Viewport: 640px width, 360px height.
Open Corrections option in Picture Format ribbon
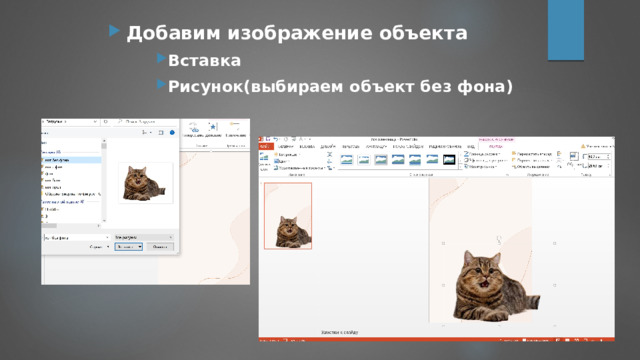[x=287, y=155]
